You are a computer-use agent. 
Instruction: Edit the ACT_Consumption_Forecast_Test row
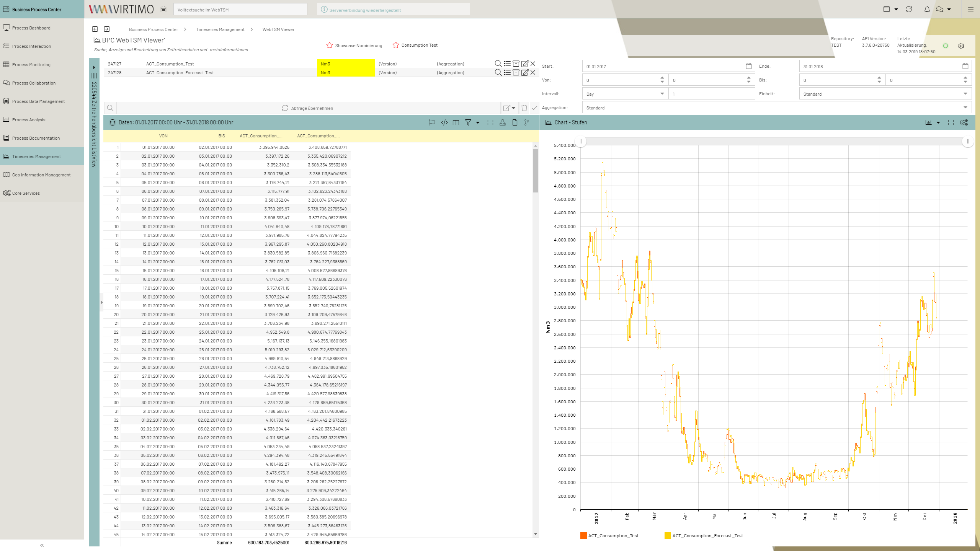pyautogui.click(x=525, y=72)
